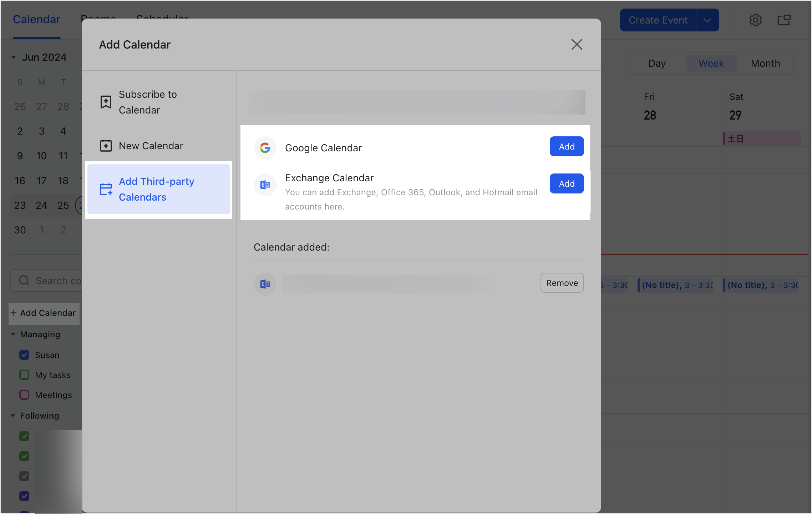This screenshot has height=514, width=812.
Task: Click the side-by-side view icon
Action: [x=784, y=20]
